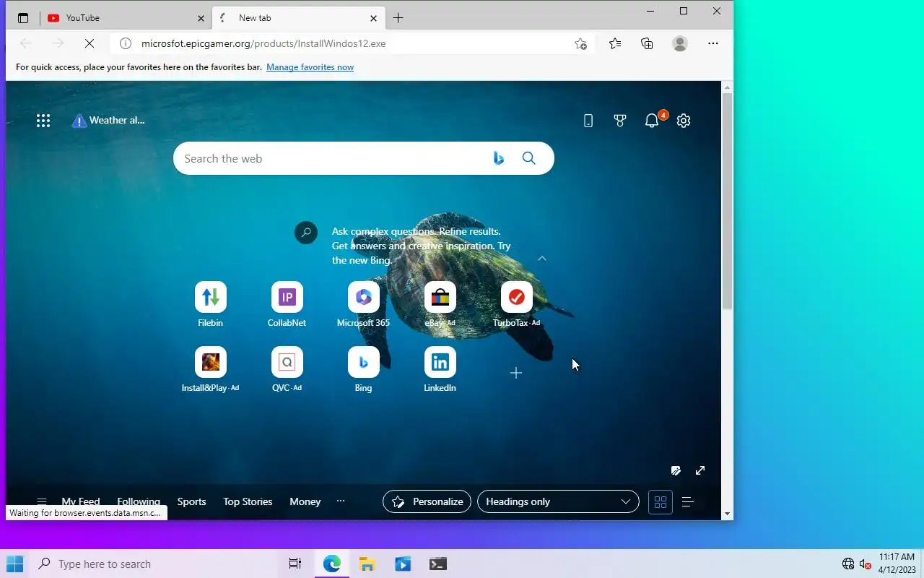Open the LinkedIn quick link

pyautogui.click(x=440, y=369)
